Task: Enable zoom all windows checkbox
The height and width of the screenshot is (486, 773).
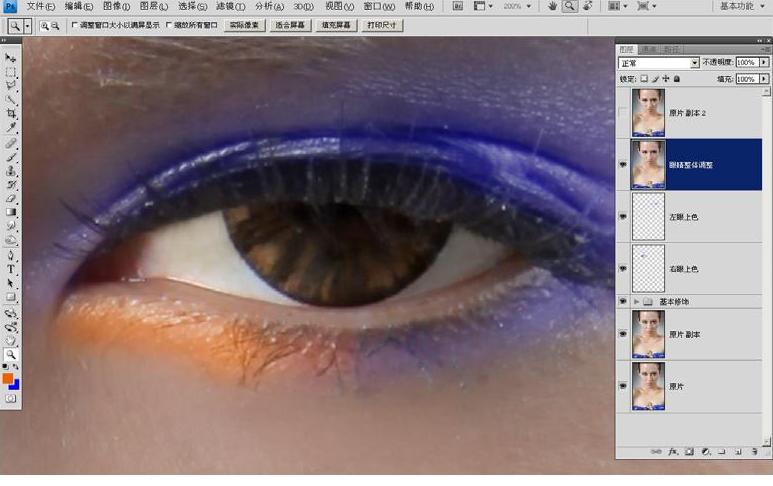Action: click(x=169, y=25)
